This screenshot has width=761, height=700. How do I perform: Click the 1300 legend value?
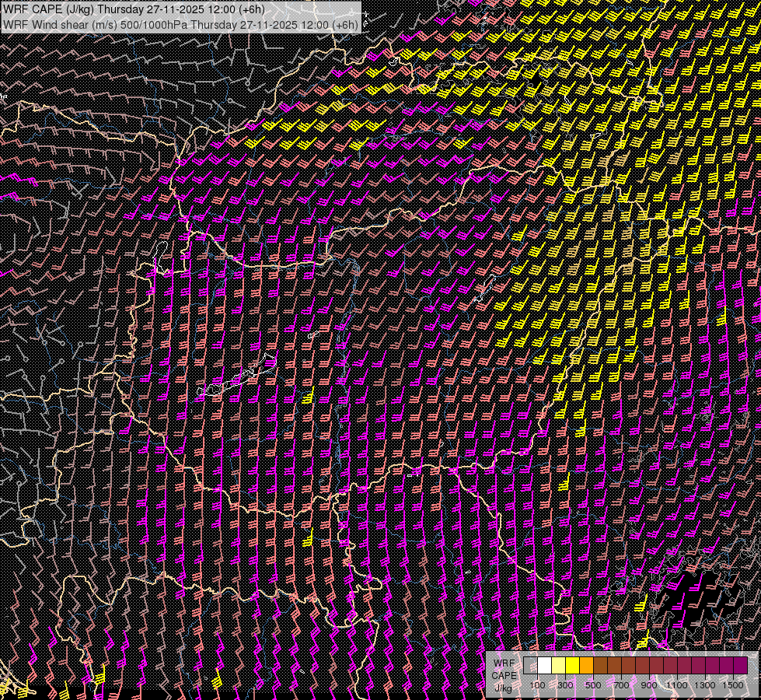tap(705, 685)
